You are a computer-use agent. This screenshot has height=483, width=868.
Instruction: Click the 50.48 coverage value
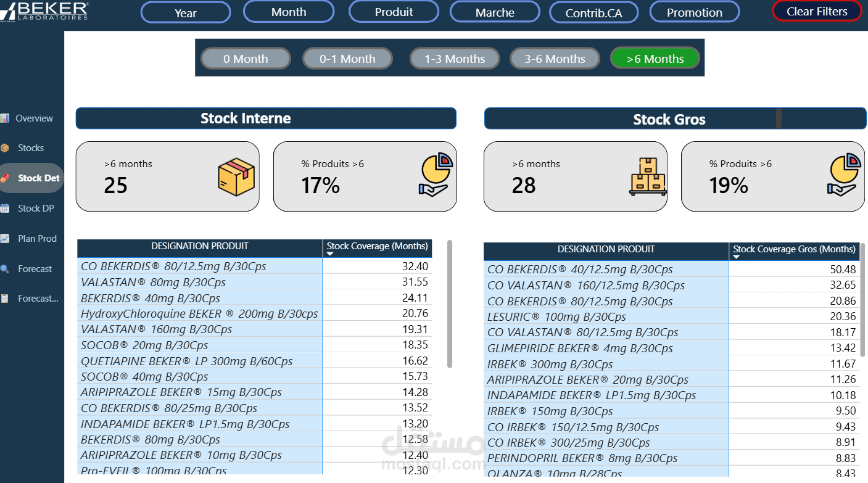pos(843,270)
